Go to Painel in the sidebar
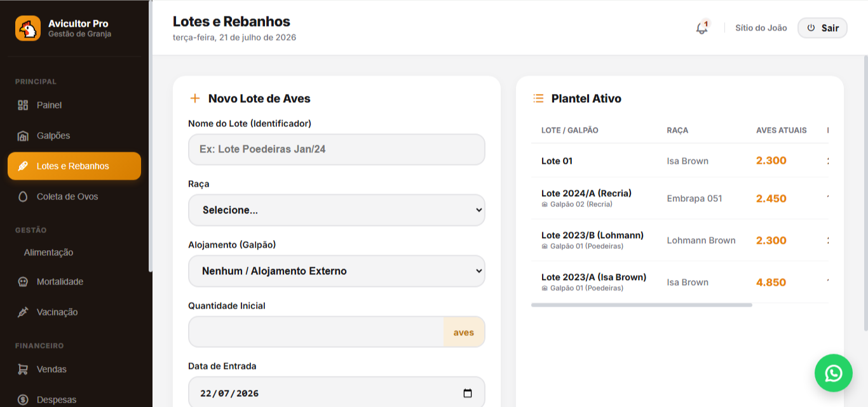Viewport: 868px width, 407px height. pos(74,105)
